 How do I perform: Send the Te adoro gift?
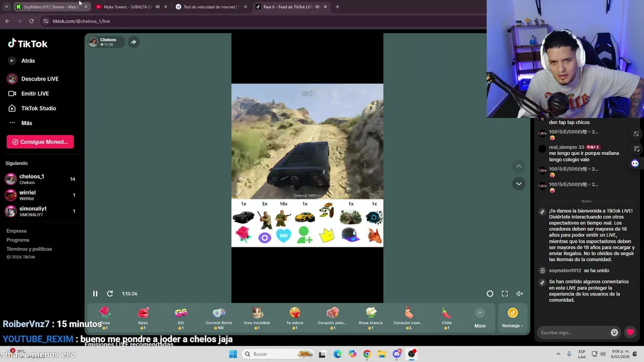pos(295,318)
